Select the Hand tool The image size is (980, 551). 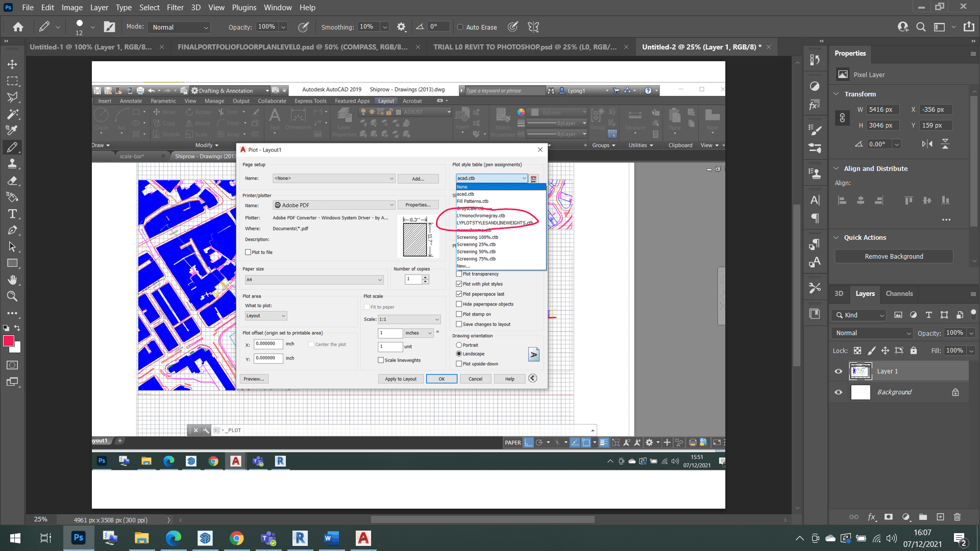(x=12, y=280)
